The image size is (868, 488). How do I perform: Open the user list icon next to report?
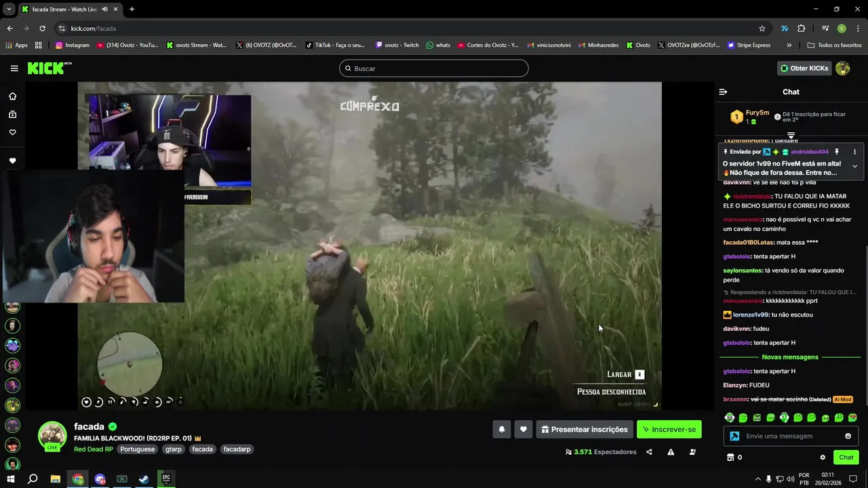tap(692, 452)
